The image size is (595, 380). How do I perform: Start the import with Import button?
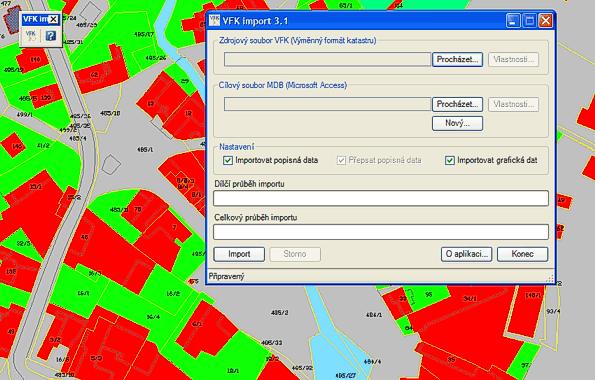coord(239,254)
